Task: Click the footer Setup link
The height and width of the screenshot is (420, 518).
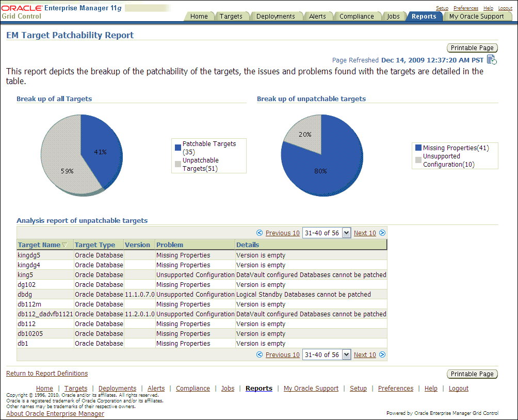Action: (358, 389)
